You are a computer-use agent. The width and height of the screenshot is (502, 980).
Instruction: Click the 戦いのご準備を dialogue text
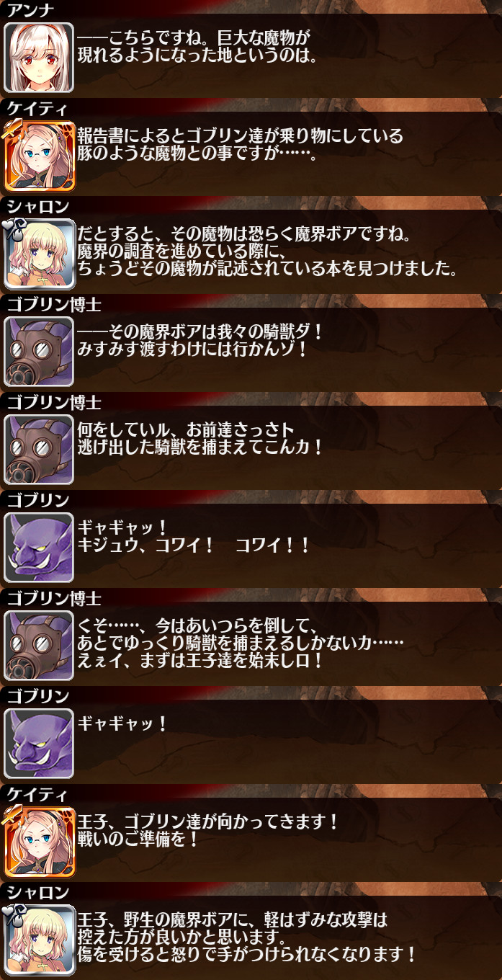coord(139,839)
